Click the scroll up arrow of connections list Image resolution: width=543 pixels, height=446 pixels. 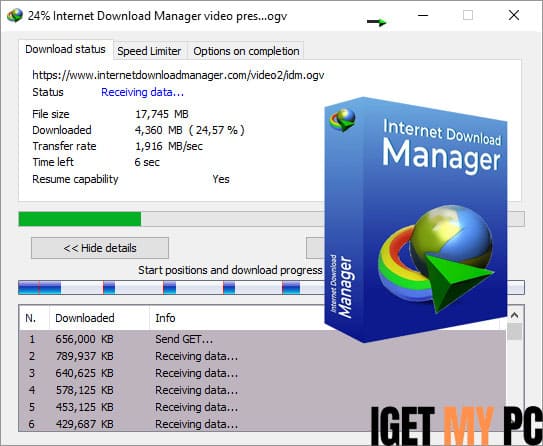(x=515, y=315)
